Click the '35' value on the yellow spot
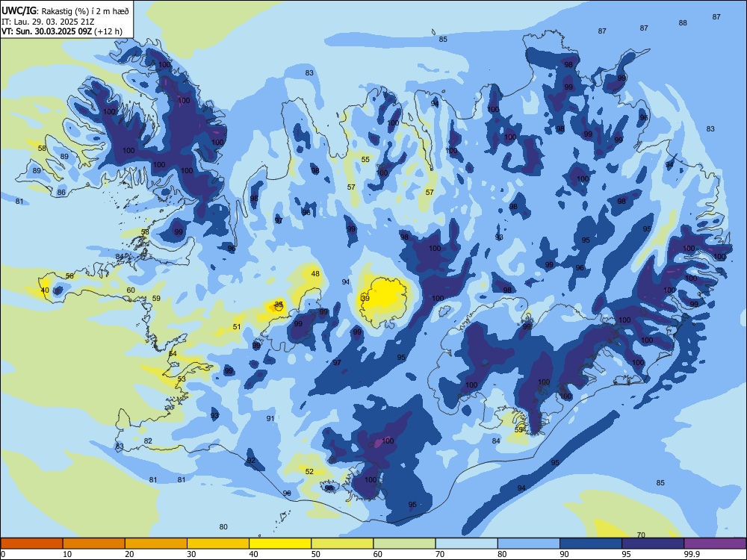The width and height of the screenshot is (747, 560). [279, 304]
